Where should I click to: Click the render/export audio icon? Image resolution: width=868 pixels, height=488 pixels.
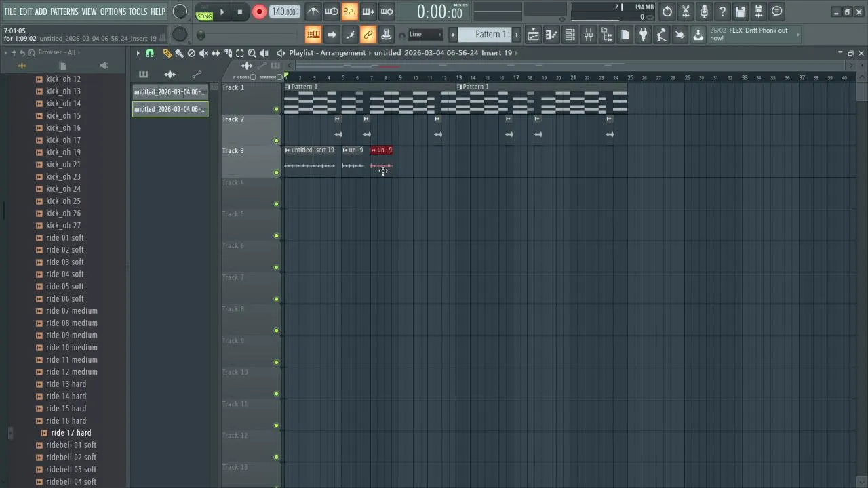(759, 12)
